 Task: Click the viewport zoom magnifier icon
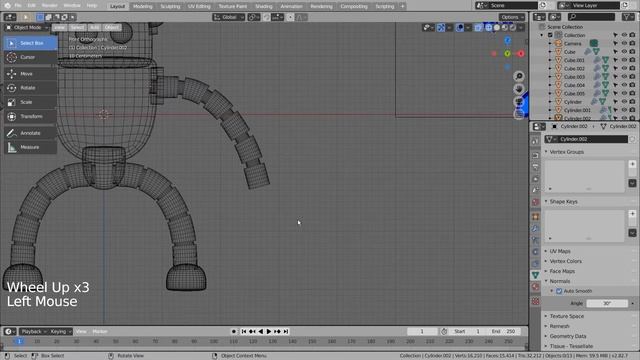click(519, 76)
